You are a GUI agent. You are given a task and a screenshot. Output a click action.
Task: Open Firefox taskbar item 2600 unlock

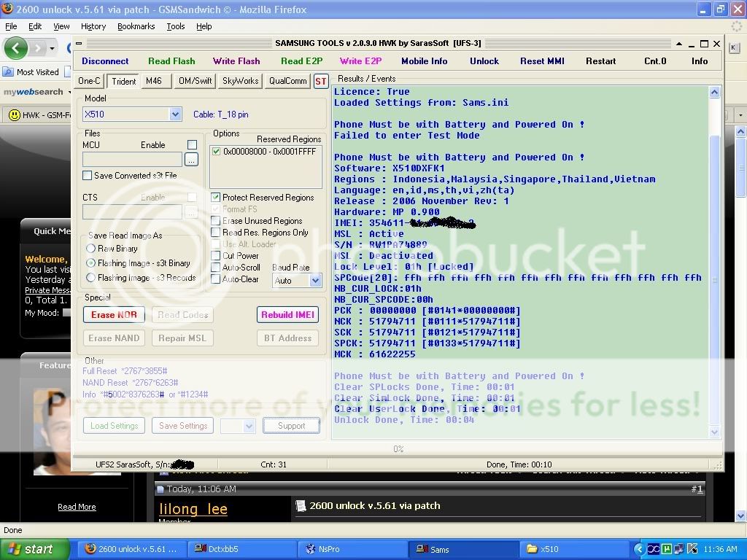point(132,549)
